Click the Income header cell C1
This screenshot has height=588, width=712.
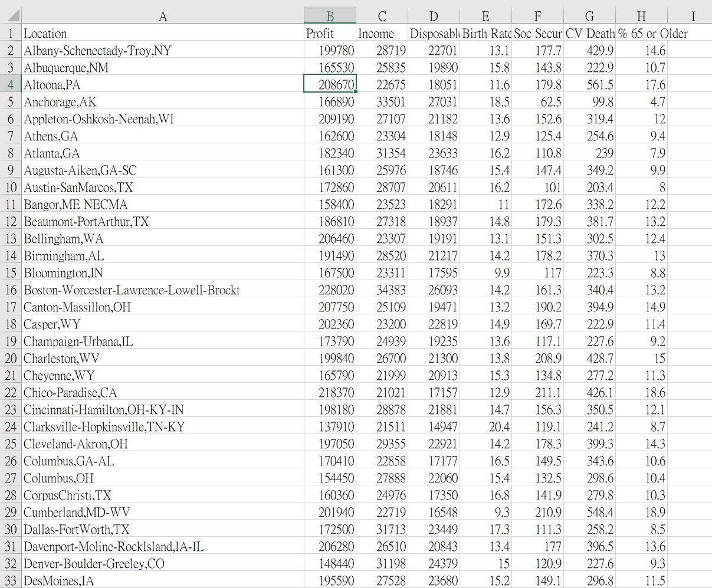click(382, 34)
